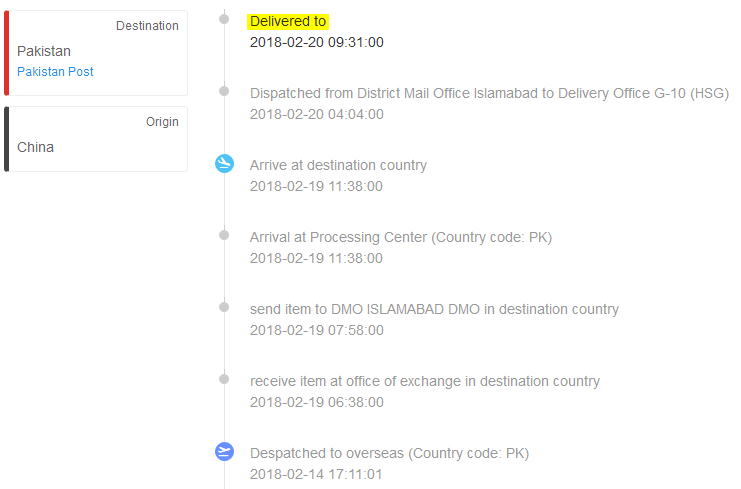The height and width of the screenshot is (489, 741).
Task: Click the send item to DMO ISLAMABAD marker
Action: tap(224, 307)
